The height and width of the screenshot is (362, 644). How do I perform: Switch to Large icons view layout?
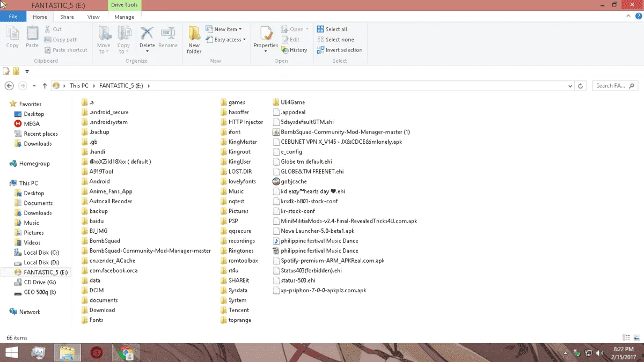(x=636, y=338)
